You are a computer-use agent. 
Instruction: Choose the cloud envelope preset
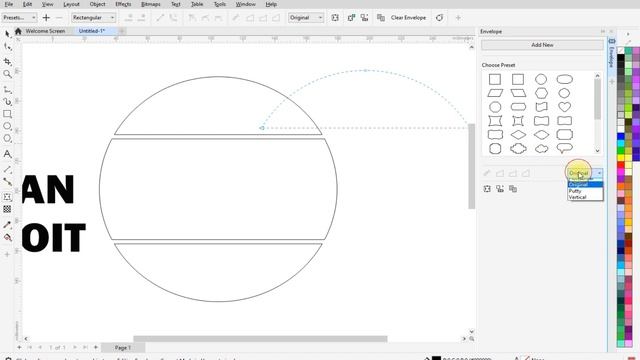click(x=542, y=148)
